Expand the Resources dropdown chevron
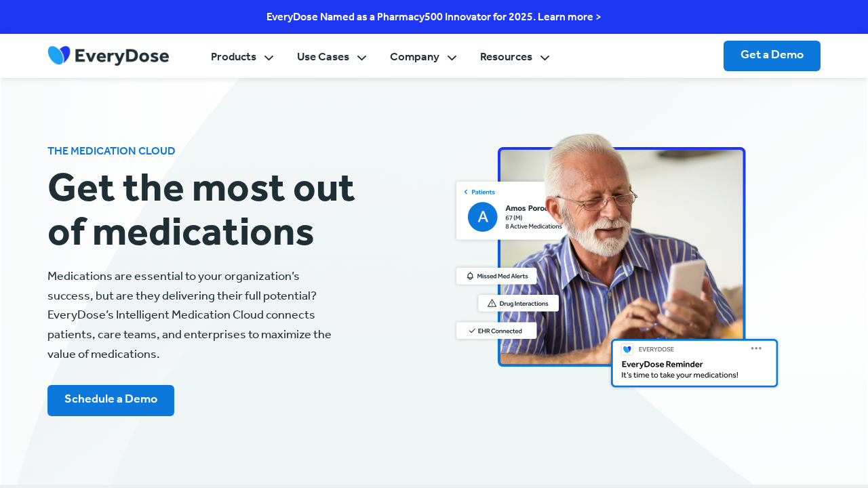The image size is (868, 488). tap(545, 58)
